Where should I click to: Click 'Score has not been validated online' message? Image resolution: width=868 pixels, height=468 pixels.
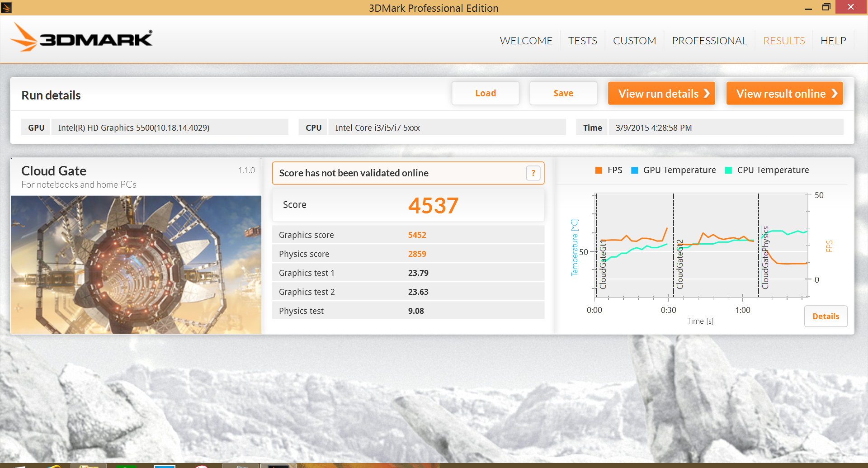coord(354,173)
